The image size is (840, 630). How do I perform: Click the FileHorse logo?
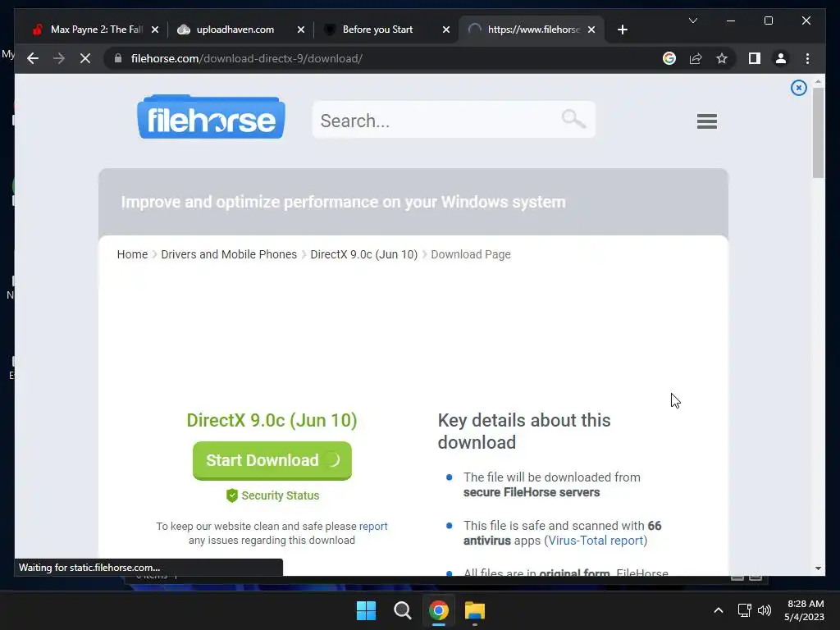(211, 116)
